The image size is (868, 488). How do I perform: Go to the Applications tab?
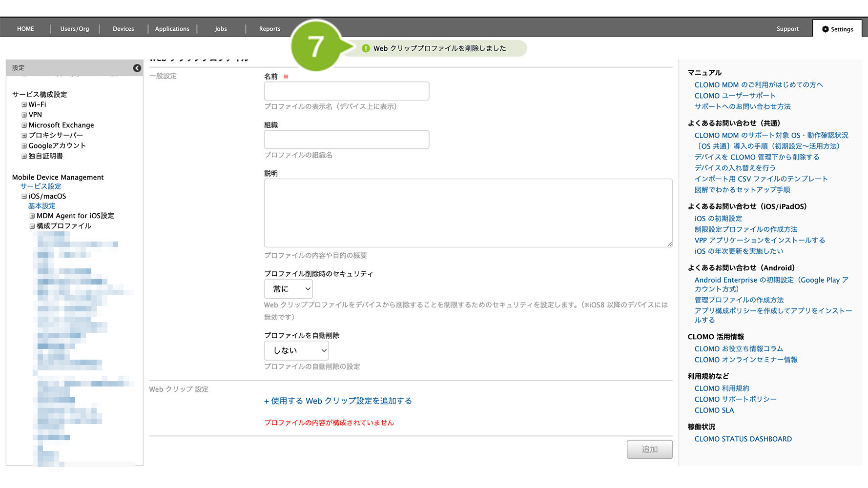(x=172, y=29)
